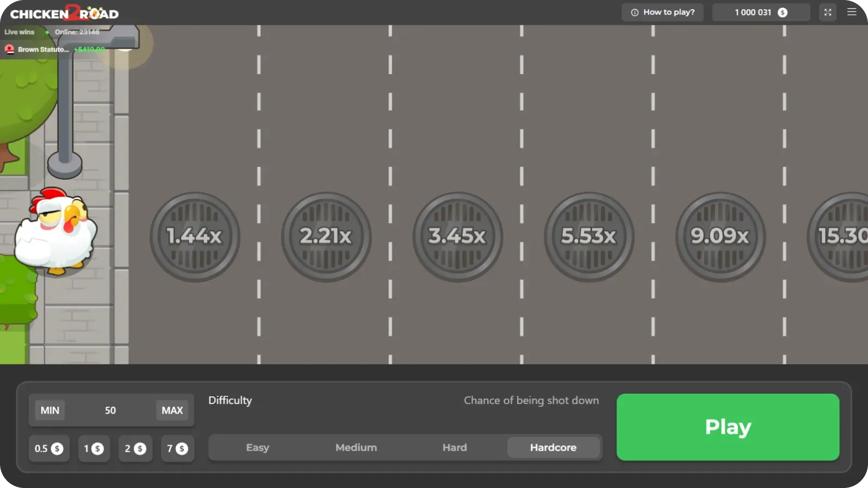The width and height of the screenshot is (868, 488).
Task: Select Hardcore difficulty
Action: click(553, 447)
